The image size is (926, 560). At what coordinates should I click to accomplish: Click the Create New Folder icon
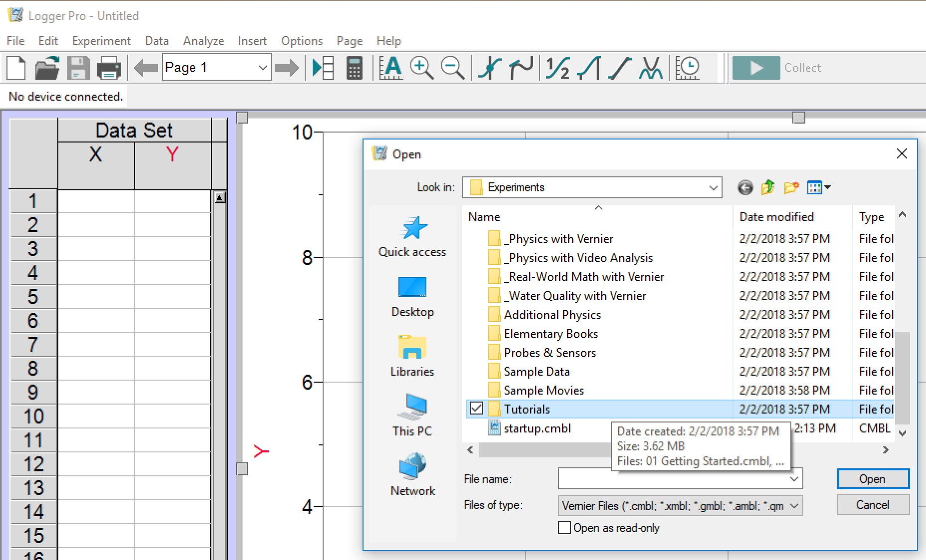point(791,188)
